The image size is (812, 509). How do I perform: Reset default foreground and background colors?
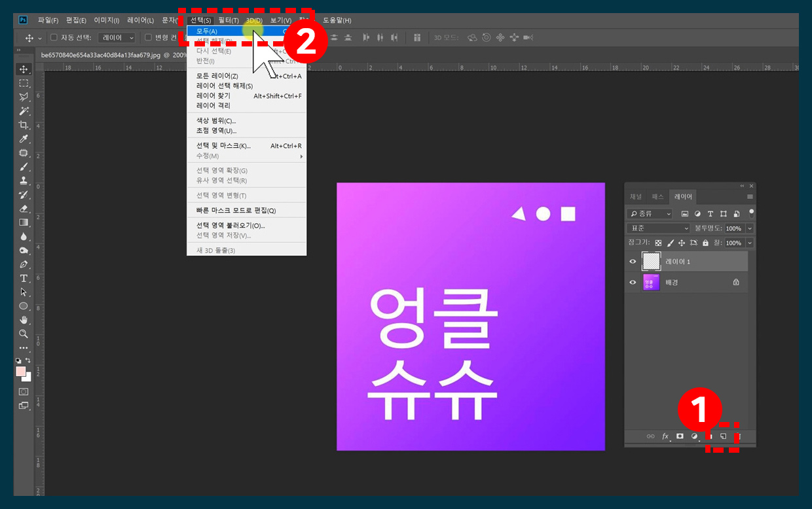click(x=18, y=360)
